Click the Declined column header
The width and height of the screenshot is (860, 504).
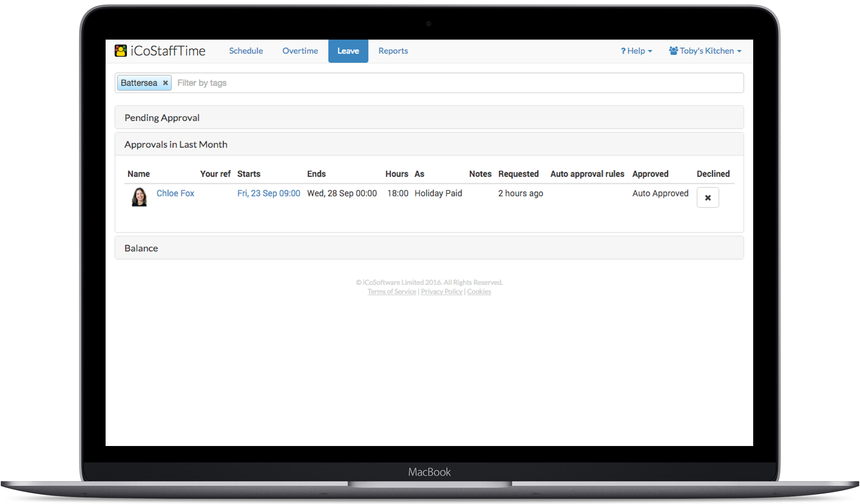713,174
